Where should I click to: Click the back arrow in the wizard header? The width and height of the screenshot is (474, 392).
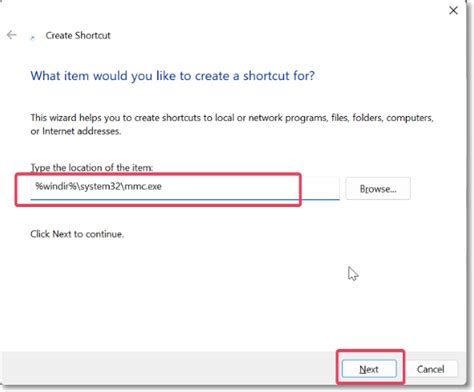pyautogui.click(x=12, y=35)
